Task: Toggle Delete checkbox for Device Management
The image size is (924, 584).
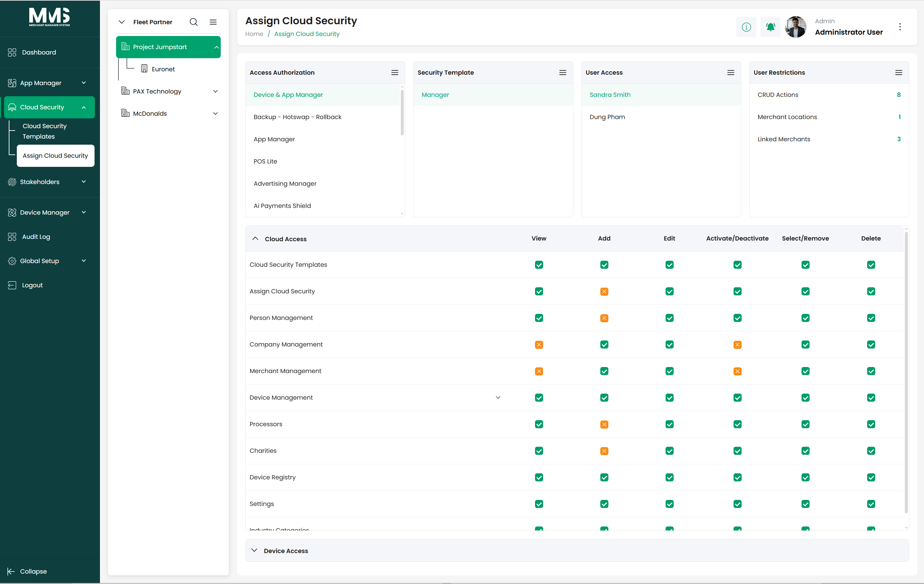Action: (871, 398)
